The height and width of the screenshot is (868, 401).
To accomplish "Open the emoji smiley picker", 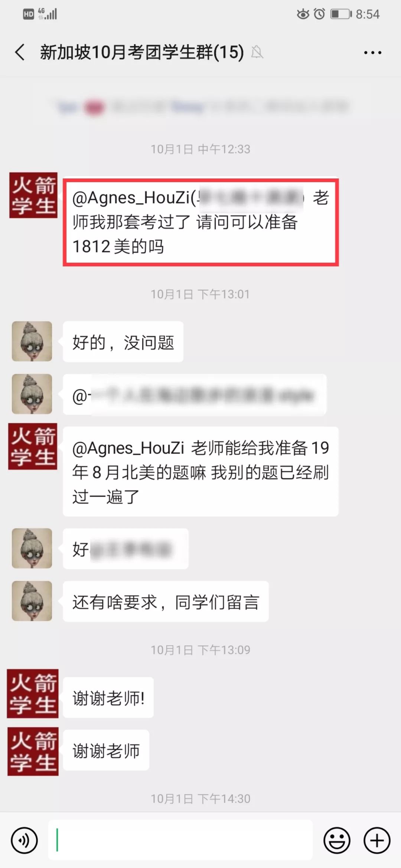I will coord(337,840).
